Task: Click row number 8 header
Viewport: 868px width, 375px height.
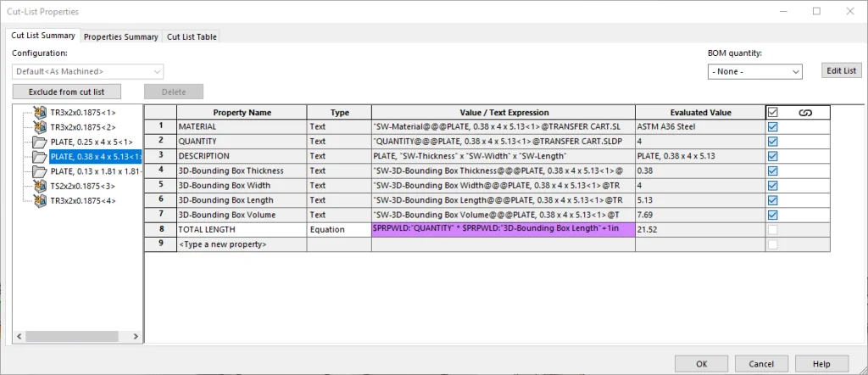Action: (x=160, y=229)
